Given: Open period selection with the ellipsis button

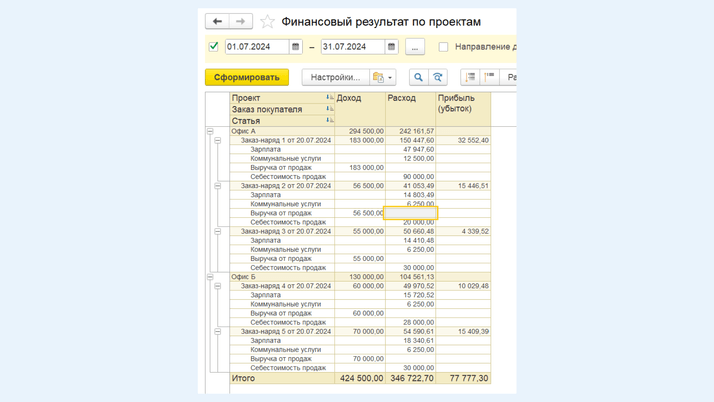Looking at the screenshot, I should 415,46.
